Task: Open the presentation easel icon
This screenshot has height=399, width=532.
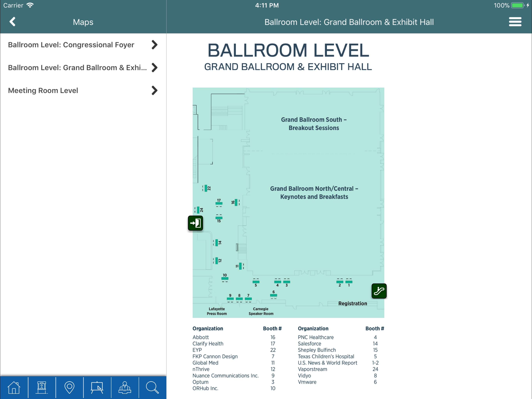Action: point(97,388)
